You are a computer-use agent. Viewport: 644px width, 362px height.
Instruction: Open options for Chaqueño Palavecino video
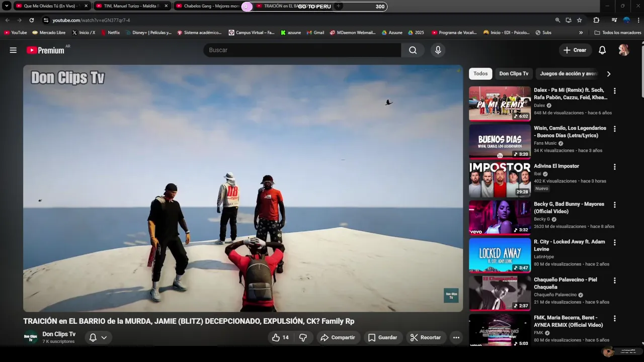(614, 281)
